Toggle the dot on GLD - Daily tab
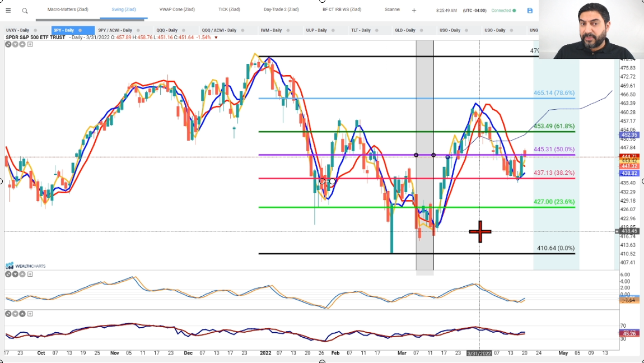644x363 pixels. click(421, 30)
